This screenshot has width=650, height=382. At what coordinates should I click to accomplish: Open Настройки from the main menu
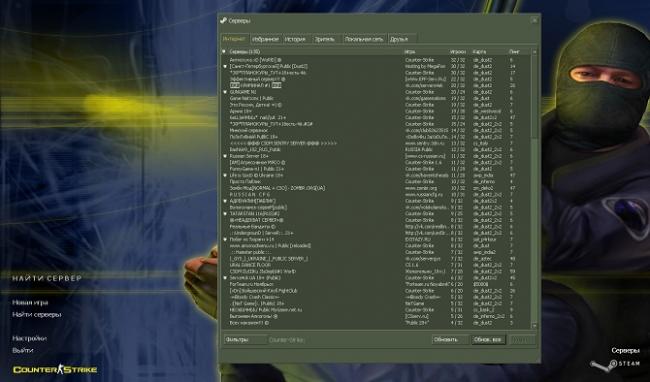[x=29, y=338]
